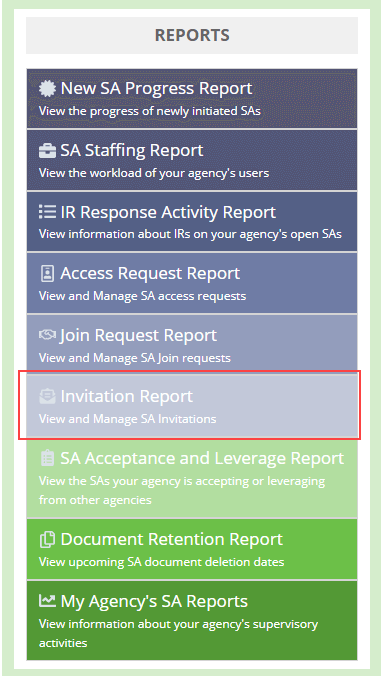The height and width of the screenshot is (676, 381).
Task: Click the REPORTS panel heading
Action: 192,35
